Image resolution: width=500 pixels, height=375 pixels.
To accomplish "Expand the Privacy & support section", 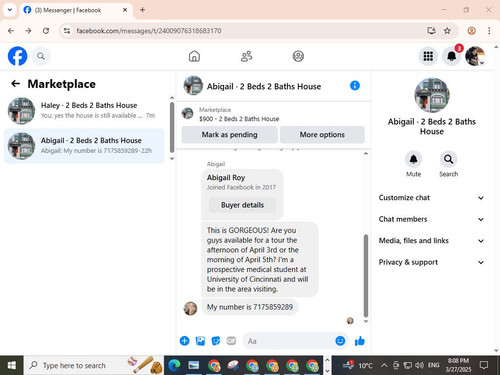I will pos(431,262).
